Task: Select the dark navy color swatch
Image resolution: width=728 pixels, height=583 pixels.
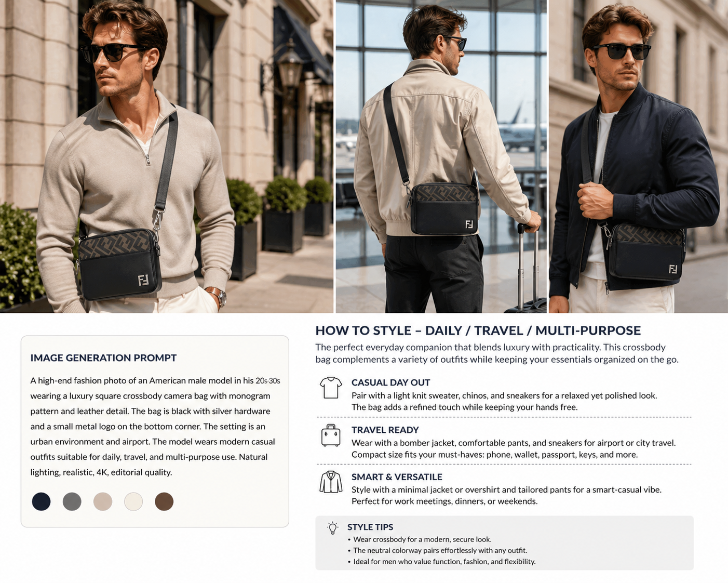Action: (41, 501)
